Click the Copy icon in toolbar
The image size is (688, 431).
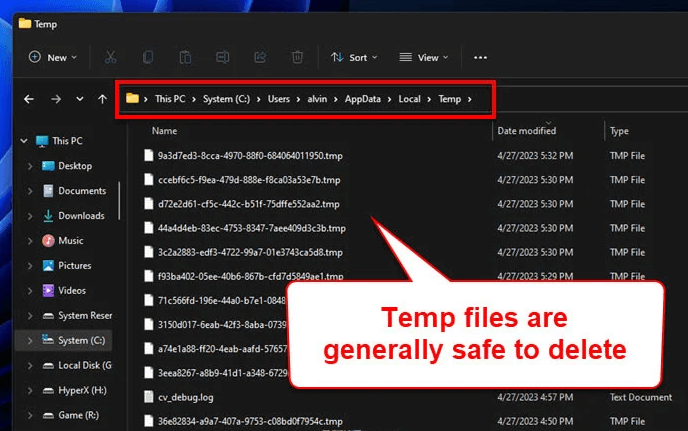pyautogui.click(x=148, y=58)
